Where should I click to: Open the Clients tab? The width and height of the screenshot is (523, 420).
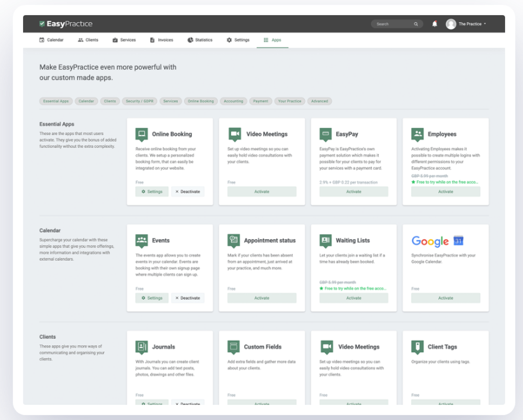(88, 40)
